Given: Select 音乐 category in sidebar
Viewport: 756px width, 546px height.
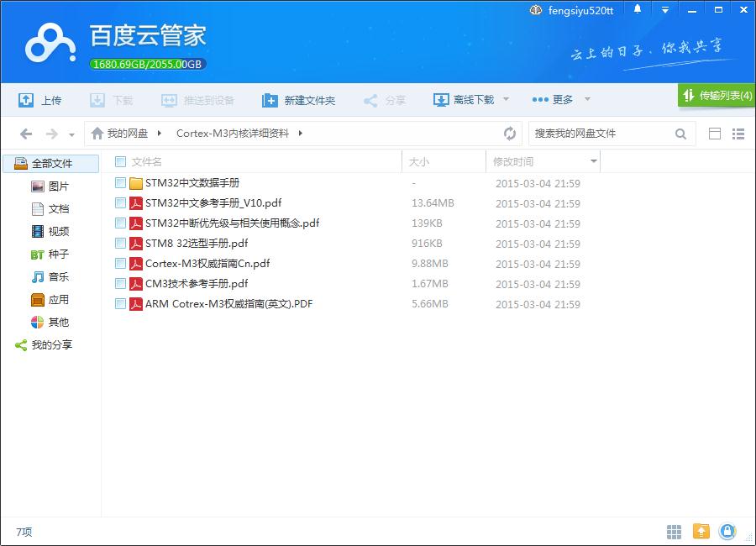Looking at the screenshot, I should [50, 277].
